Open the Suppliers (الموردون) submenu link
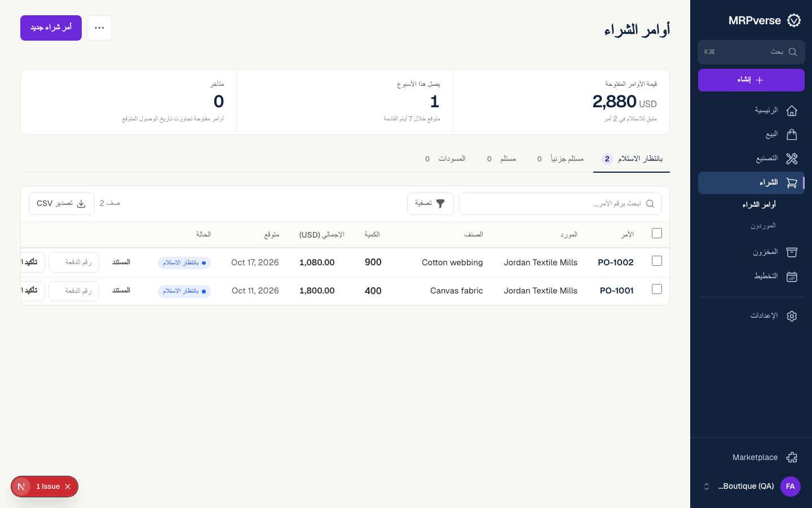812x508 pixels. pyautogui.click(x=763, y=226)
